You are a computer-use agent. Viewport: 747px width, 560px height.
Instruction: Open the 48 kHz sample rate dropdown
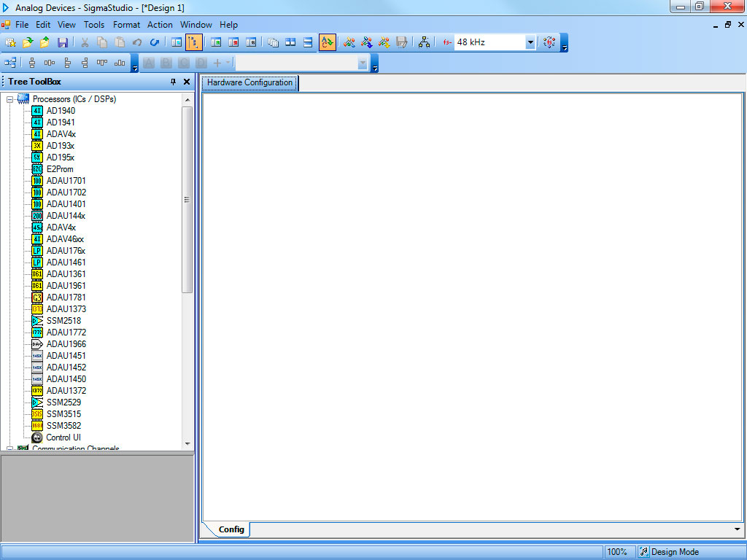[530, 42]
